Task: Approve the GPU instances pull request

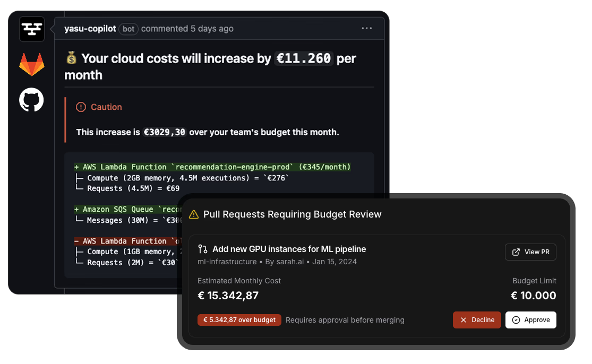Action: coord(530,320)
